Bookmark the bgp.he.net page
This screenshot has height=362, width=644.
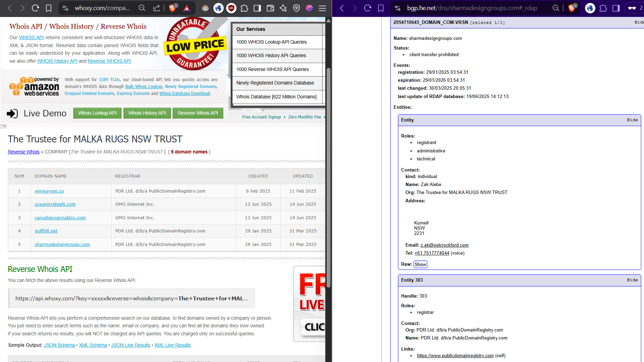pos(381,8)
